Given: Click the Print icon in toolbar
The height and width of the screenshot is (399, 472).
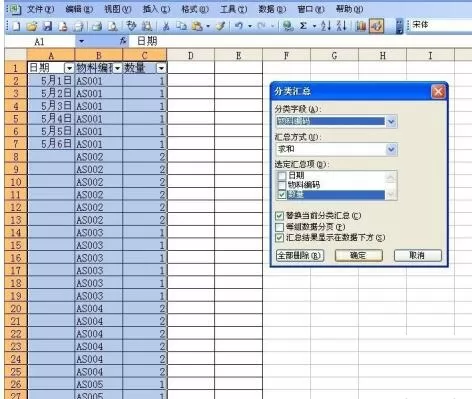Looking at the screenshot, I should 97,26.
